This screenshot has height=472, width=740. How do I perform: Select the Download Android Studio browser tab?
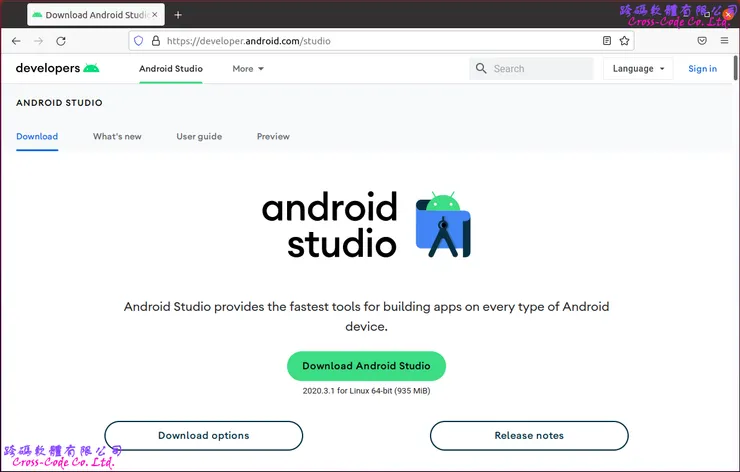[x=96, y=15]
